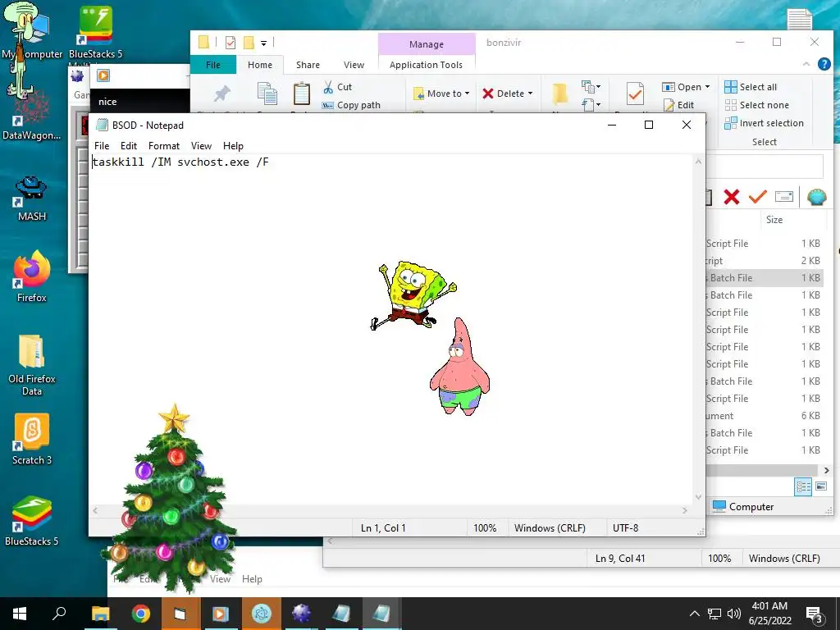Click Copy path in the Explorer ribbon
Screen dimensions: 840x630
point(351,105)
